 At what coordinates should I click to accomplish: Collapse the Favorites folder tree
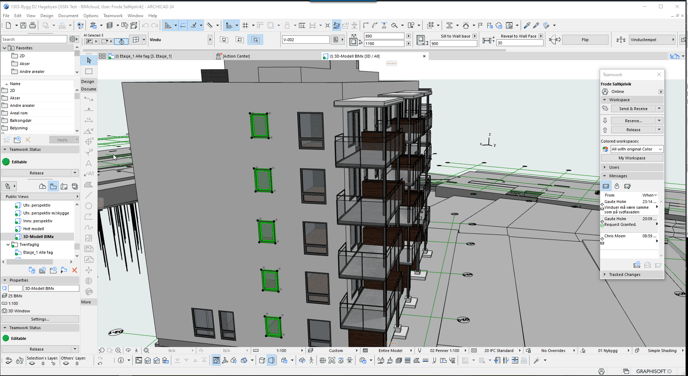pyautogui.click(x=4, y=48)
